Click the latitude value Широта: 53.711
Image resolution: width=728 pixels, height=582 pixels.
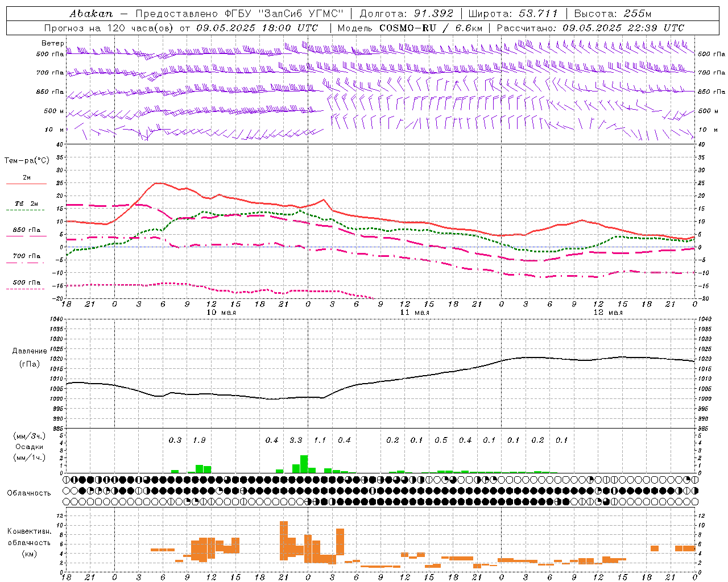point(513,14)
